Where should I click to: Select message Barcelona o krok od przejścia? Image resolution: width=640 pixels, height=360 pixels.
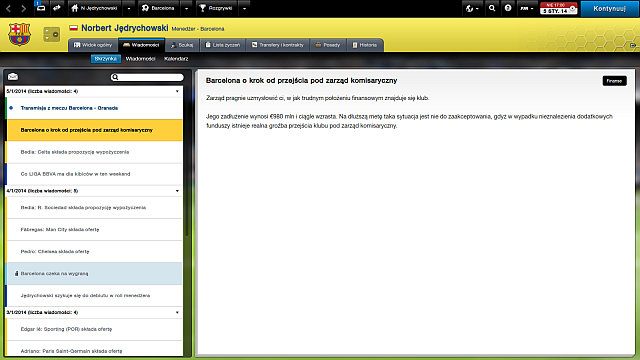[x=93, y=130]
